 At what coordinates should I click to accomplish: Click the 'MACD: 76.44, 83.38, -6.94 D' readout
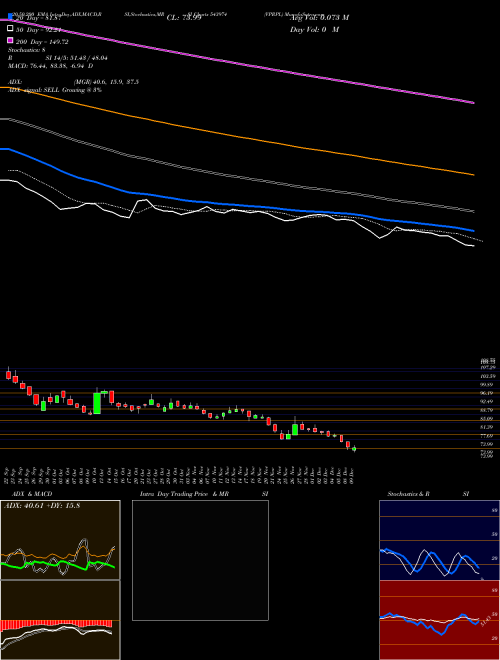[x=51, y=66]
